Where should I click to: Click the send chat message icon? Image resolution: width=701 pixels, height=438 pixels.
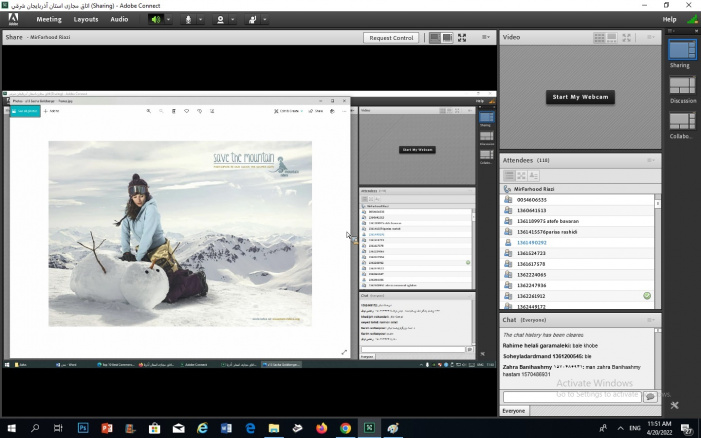tap(650, 397)
